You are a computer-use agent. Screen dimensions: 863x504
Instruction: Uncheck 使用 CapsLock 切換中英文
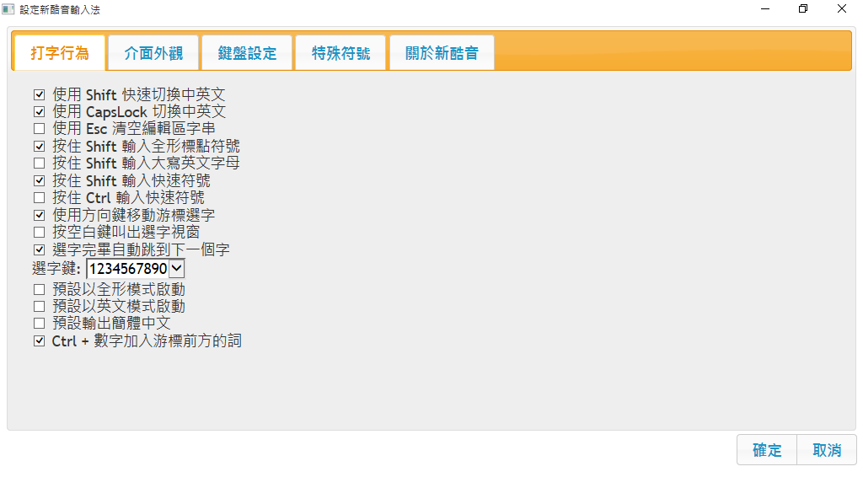(x=39, y=112)
